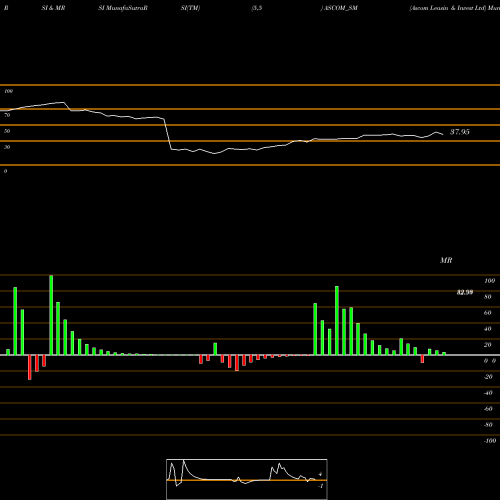Click the MR axis label -20
The height and width of the screenshot is (500, 500).
488,377
